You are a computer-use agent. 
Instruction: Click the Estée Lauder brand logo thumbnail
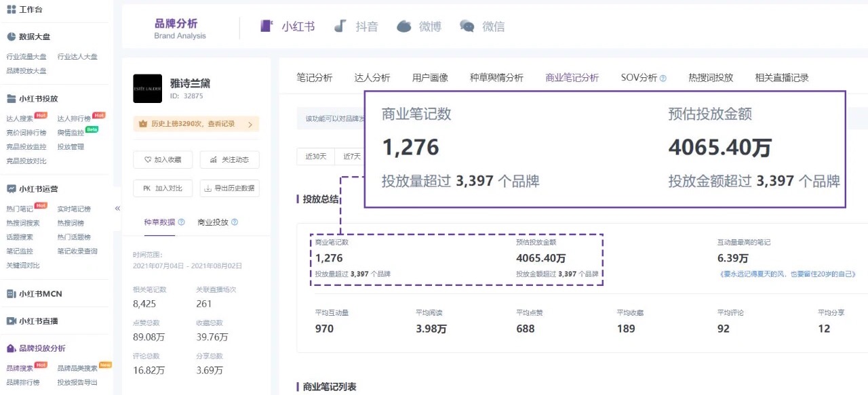coord(147,88)
